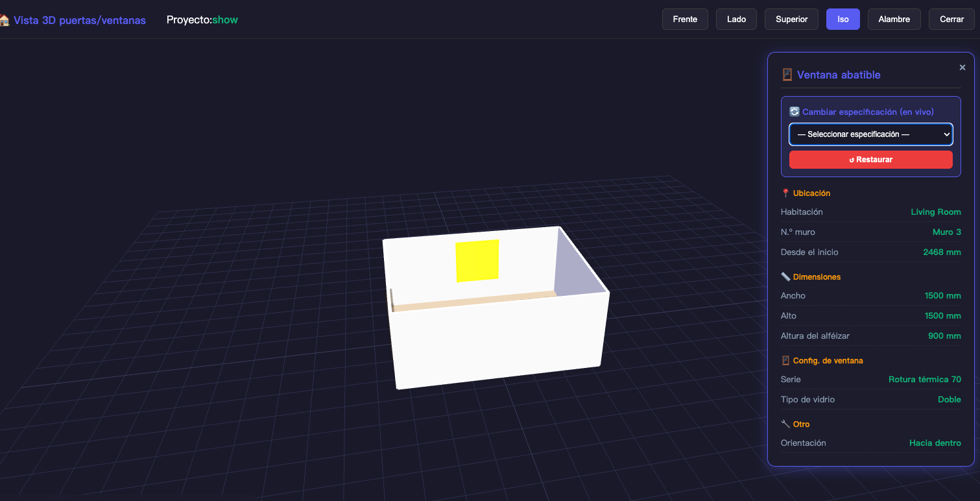This screenshot has width=980, height=501.
Task: Click the pin icon next to Ubicación
Action: tap(785, 193)
